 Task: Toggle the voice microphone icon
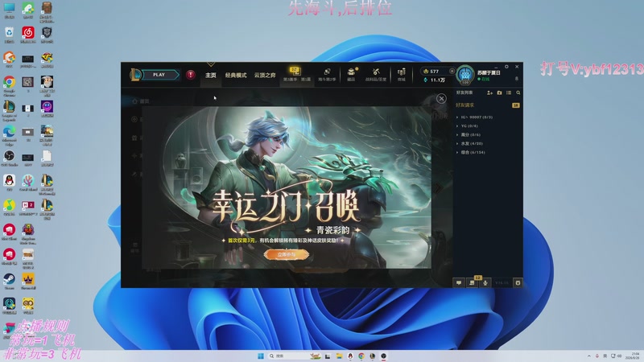click(485, 283)
